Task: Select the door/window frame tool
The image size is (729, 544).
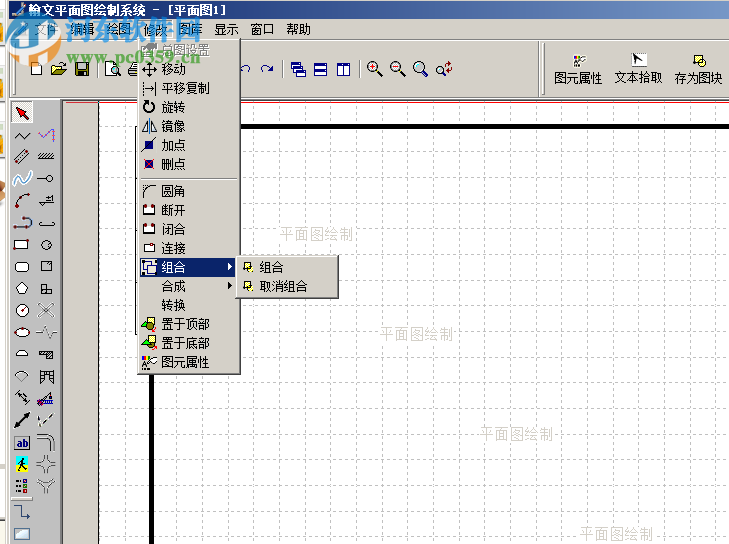Action: click(46, 377)
